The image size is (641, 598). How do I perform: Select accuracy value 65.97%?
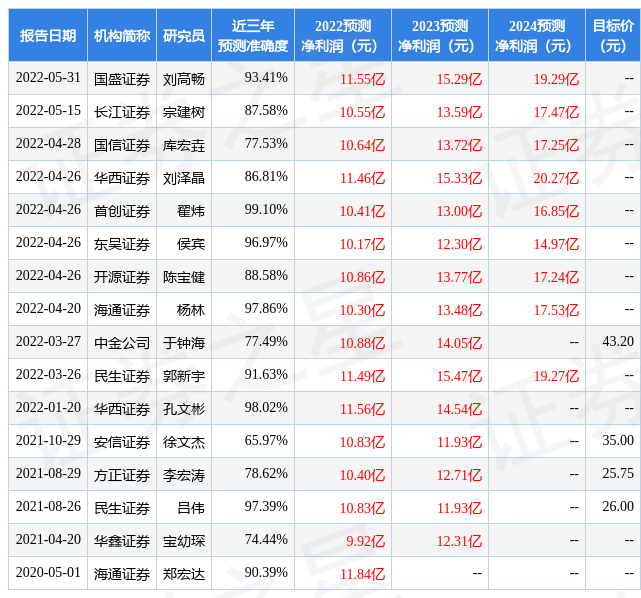point(266,441)
